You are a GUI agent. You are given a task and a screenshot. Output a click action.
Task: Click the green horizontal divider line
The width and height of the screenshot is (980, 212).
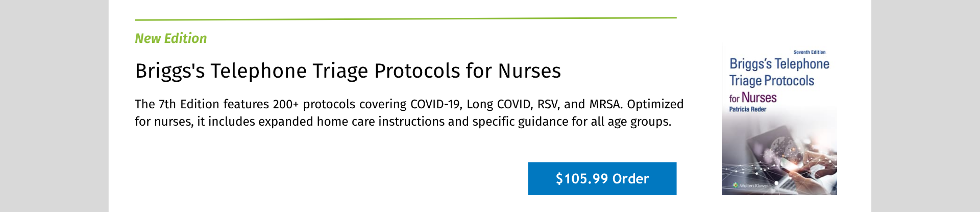coord(405,18)
